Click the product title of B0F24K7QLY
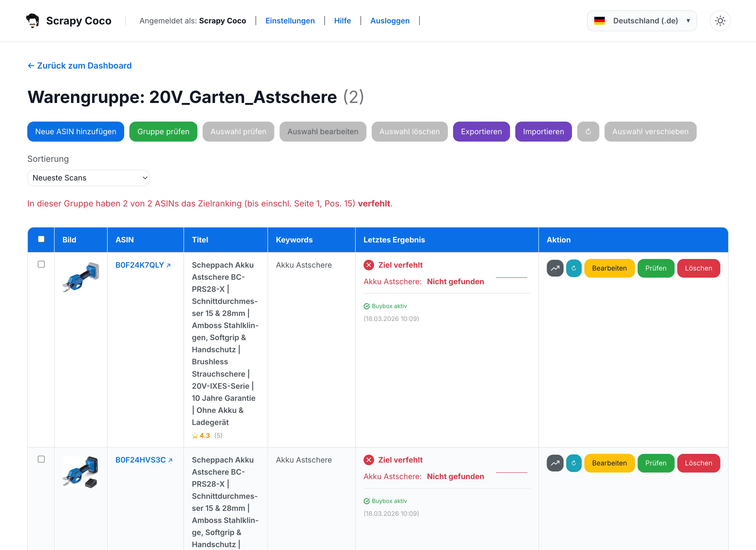Image resolution: width=756 pixels, height=550 pixels. [225, 344]
